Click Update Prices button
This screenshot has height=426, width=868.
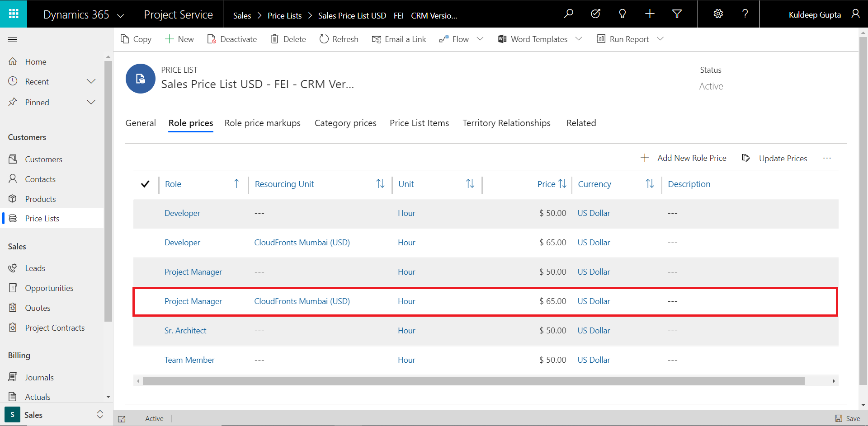coord(774,158)
